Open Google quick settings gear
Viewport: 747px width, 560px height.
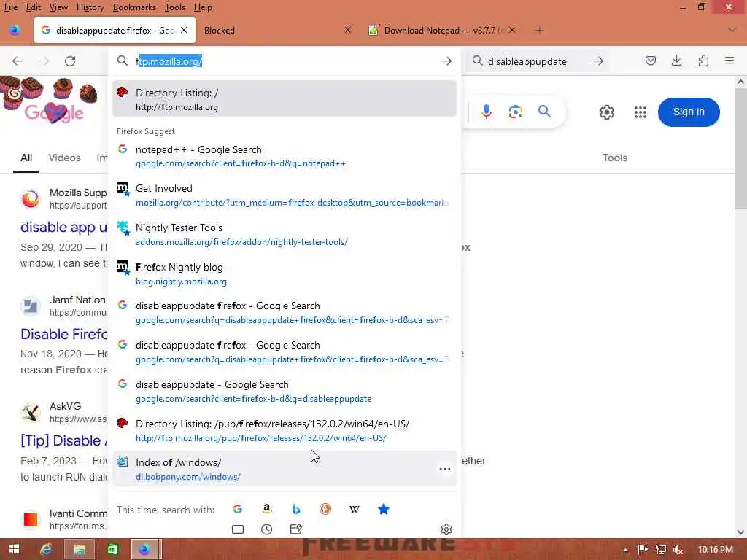tap(606, 112)
